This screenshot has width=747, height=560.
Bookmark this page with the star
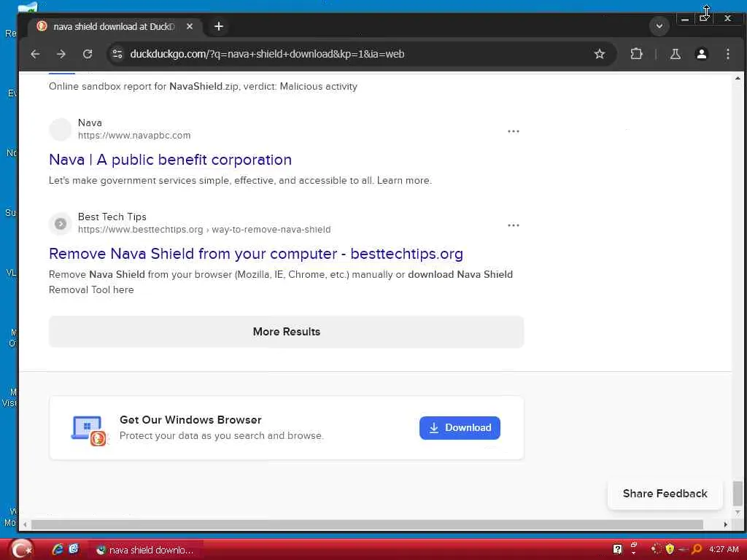coord(600,54)
